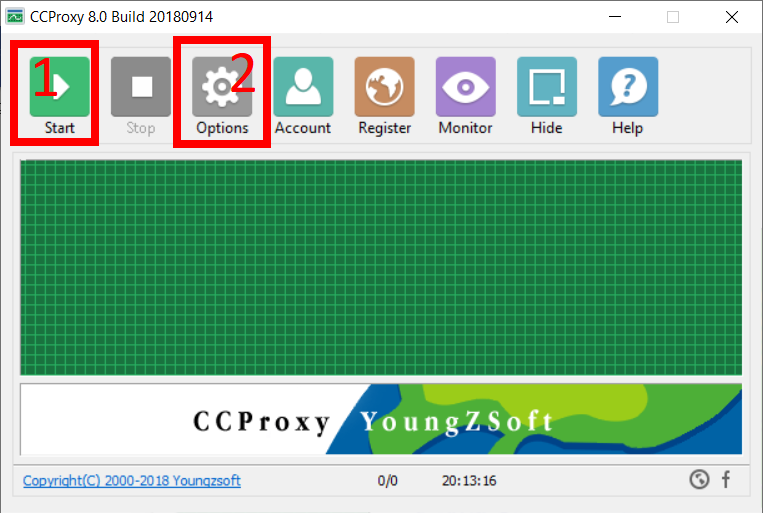763x513 pixels.
Task: Click the CCProxy YoungZSoft banner
Action: pyautogui.click(x=381, y=419)
